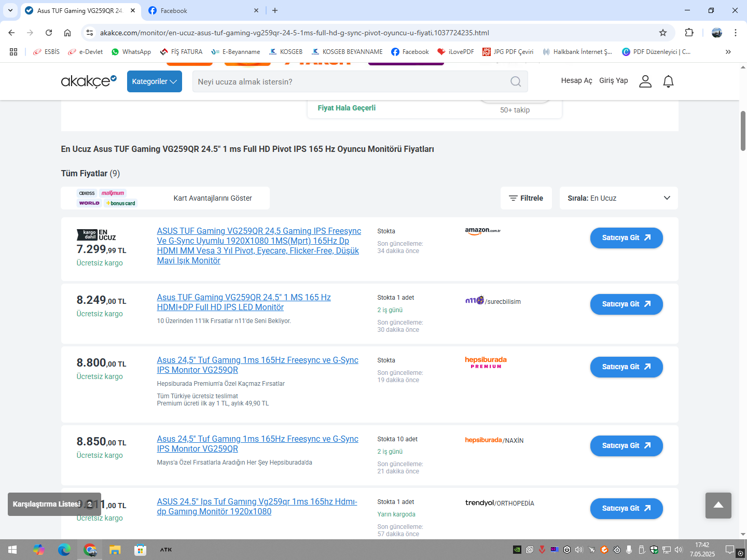
Task: Open Chrome from taskbar
Action: click(90, 550)
